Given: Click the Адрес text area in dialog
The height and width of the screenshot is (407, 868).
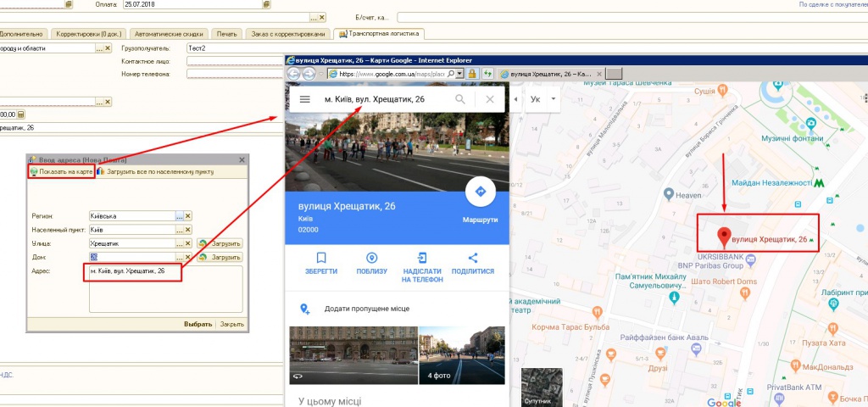Looking at the screenshot, I should [x=165, y=289].
